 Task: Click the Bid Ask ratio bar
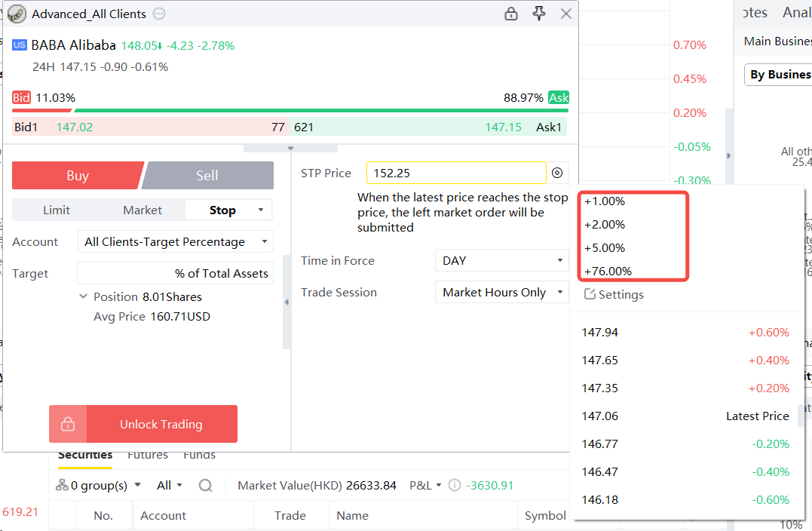pyautogui.click(x=290, y=110)
